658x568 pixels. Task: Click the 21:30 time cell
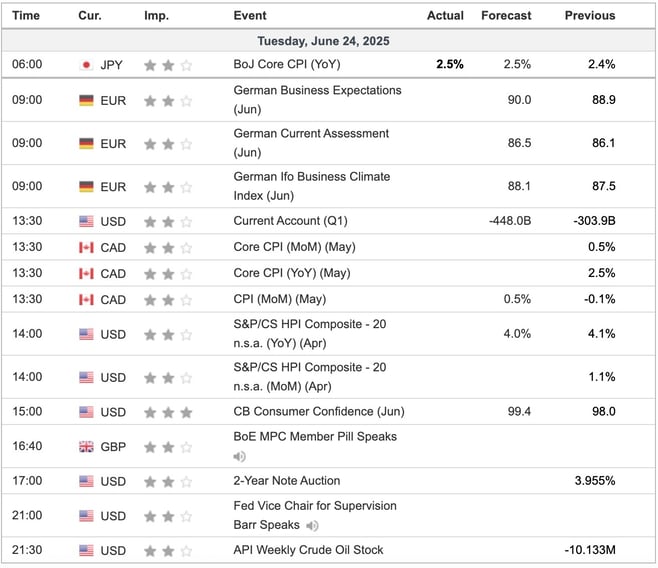27,550
